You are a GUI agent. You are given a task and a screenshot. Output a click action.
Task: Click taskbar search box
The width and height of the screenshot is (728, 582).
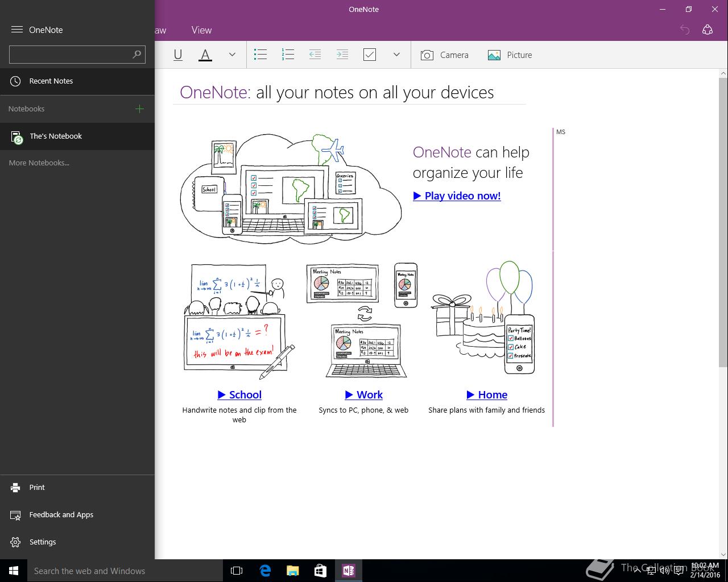(x=125, y=571)
